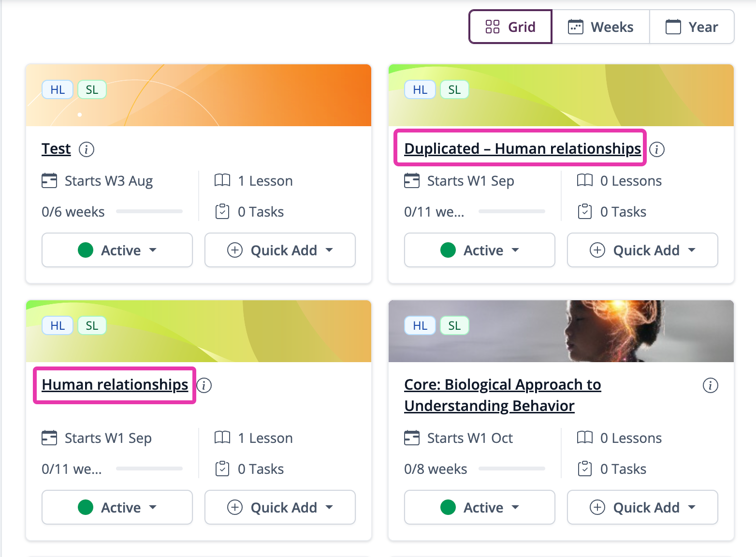756x557 pixels.
Task: Click info icon next to Test unit
Action: tap(87, 149)
